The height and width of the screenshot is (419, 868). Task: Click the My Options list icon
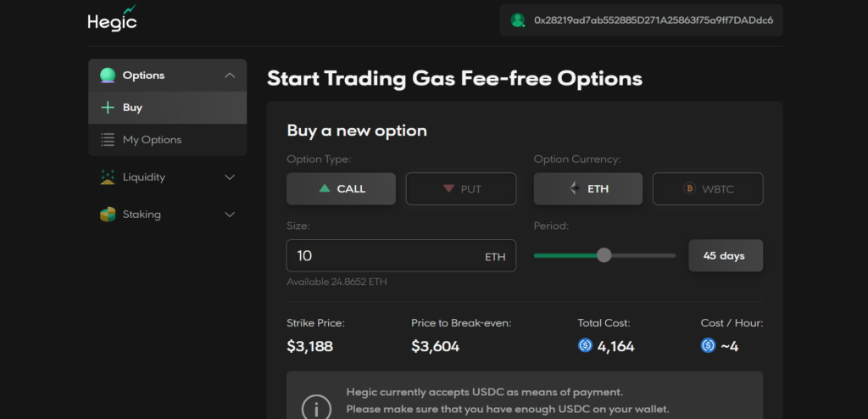[108, 140]
